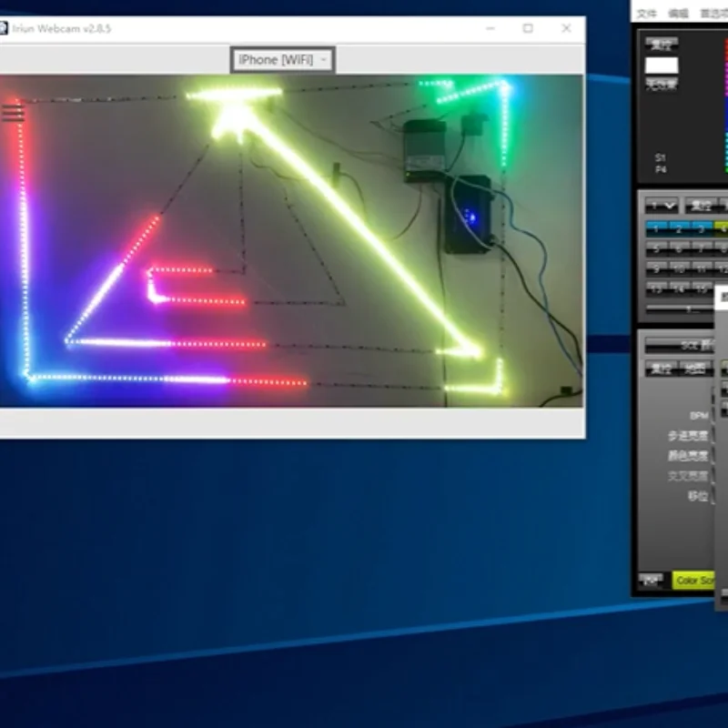Image resolution: width=728 pixels, height=728 pixels.
Task: Select storage place 6
Action: [679, 249]
